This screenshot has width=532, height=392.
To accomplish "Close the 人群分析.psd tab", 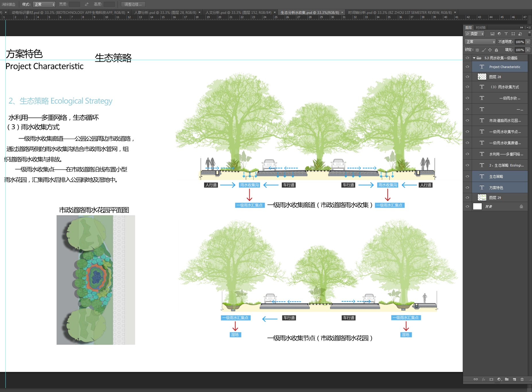I will click(200, 12).
